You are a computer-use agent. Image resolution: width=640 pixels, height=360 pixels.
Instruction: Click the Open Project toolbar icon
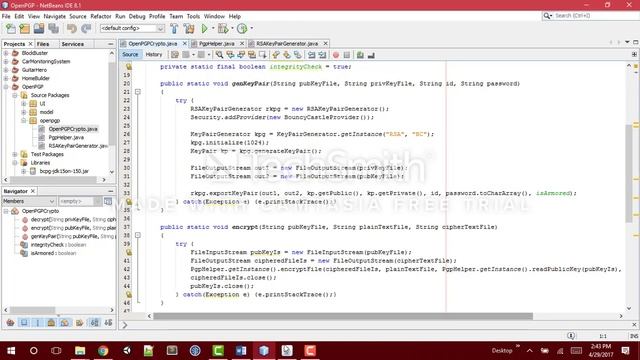coord(39,29)
